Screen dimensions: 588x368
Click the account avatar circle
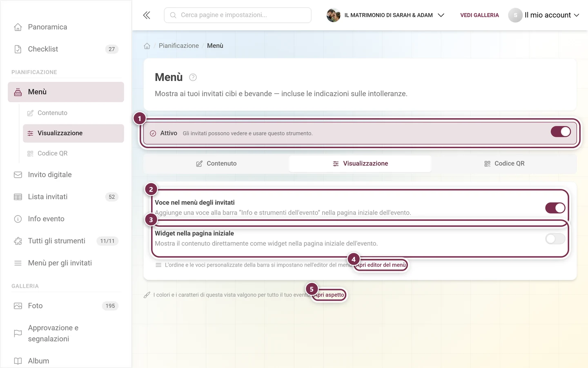[x=515, y=15]
